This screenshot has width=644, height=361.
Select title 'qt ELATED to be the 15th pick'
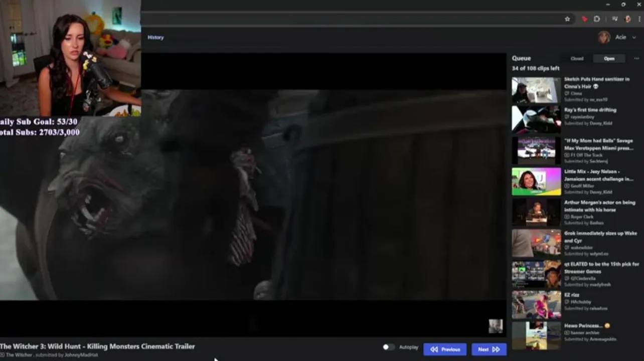tap(602, 268)
